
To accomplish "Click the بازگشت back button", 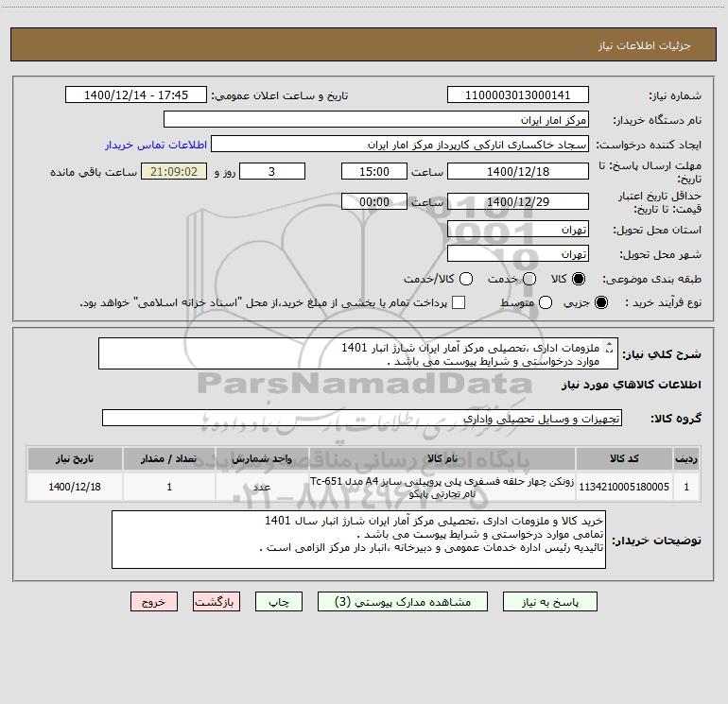I will [x=217, y=602].
